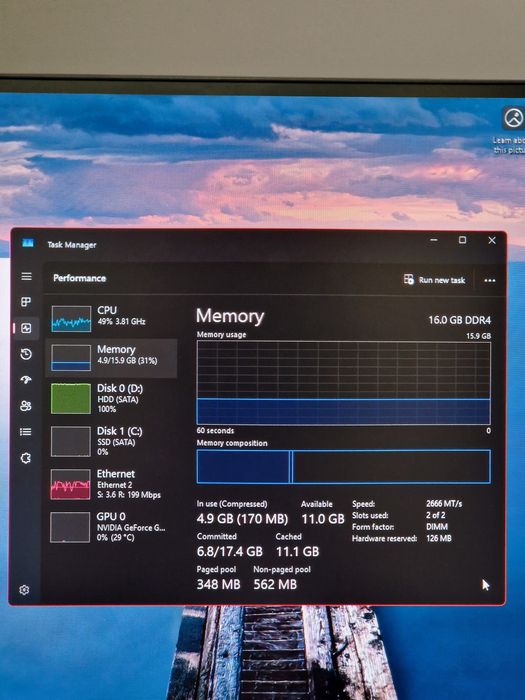The image size is (525, 700).
Task: Open the Details page icon
Action: pos(25,432)
